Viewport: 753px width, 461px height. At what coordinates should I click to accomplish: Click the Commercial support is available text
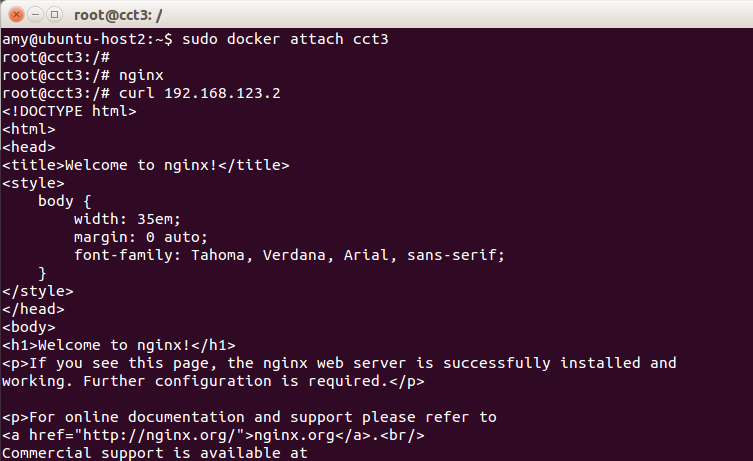pyautogui.click(x=155, y=453)
